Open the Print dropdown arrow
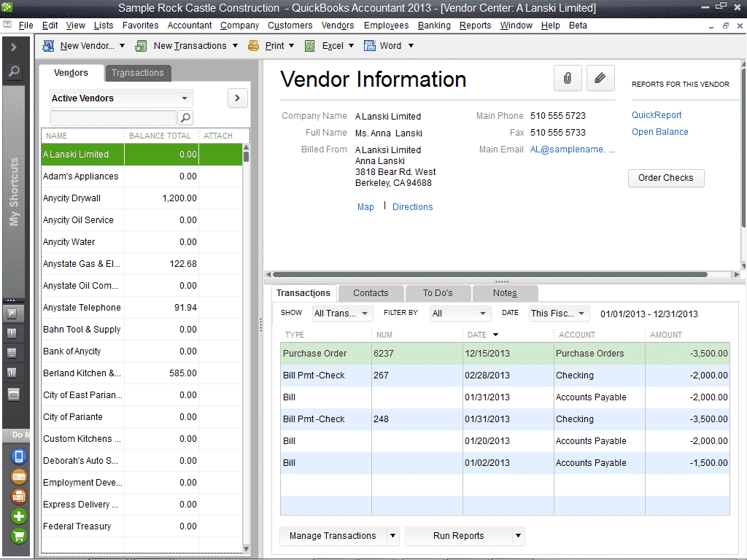 tap(292, 46)
